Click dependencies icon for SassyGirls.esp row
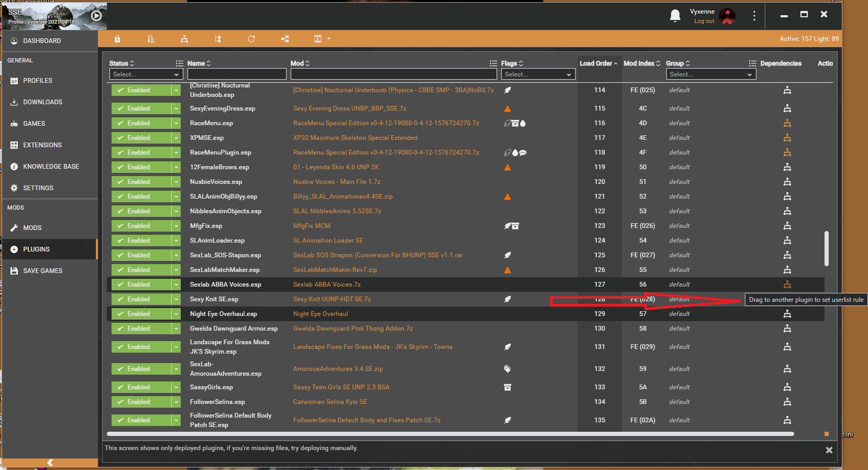 coord(787,387)
